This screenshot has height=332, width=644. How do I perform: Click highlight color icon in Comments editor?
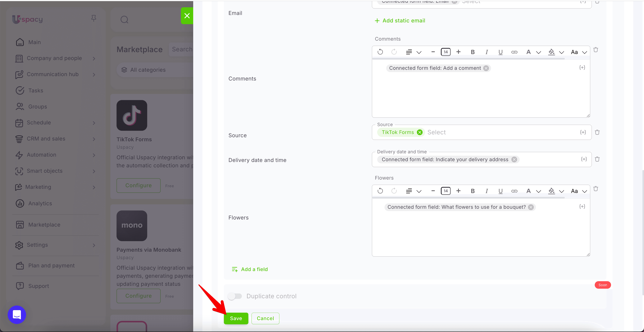[x=551, y=52]
